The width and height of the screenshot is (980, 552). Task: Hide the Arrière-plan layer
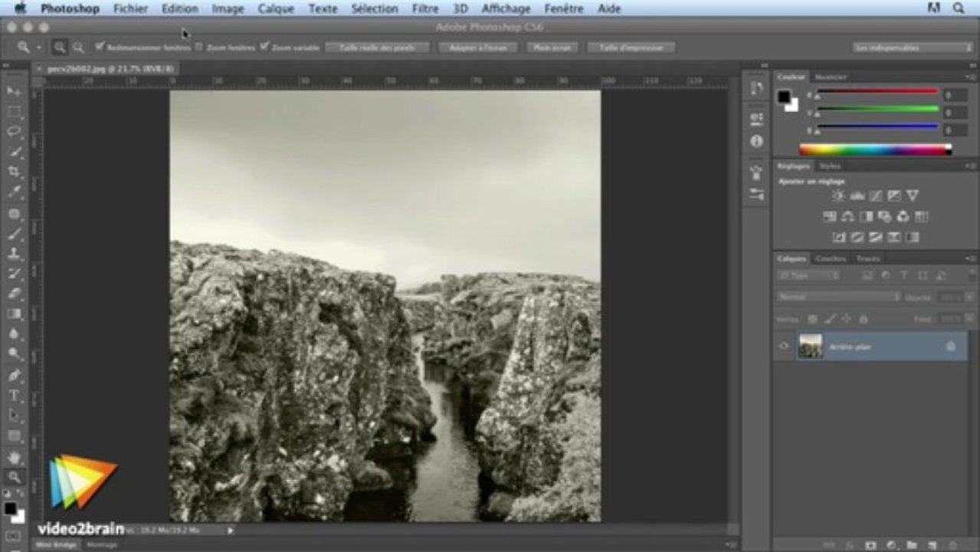click(783, 347)
